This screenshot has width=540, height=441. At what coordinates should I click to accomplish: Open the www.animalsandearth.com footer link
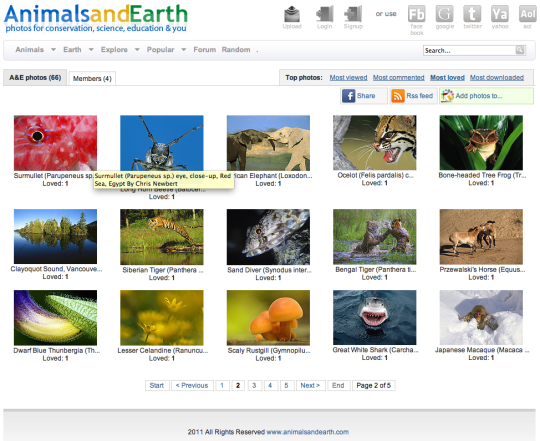pyautogui.click(x=308, y=432)
